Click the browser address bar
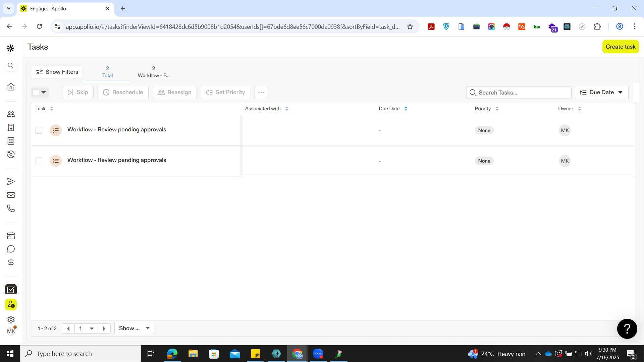 point(232,27)
